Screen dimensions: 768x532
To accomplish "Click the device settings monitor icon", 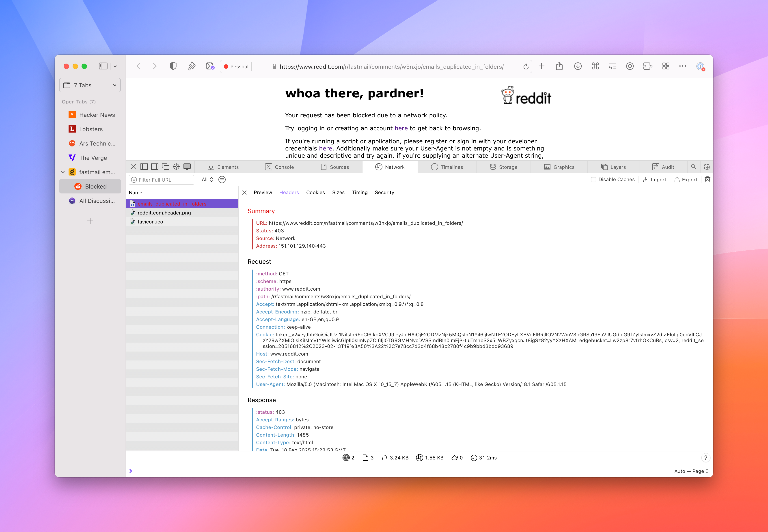I will (x=187, y=167).
